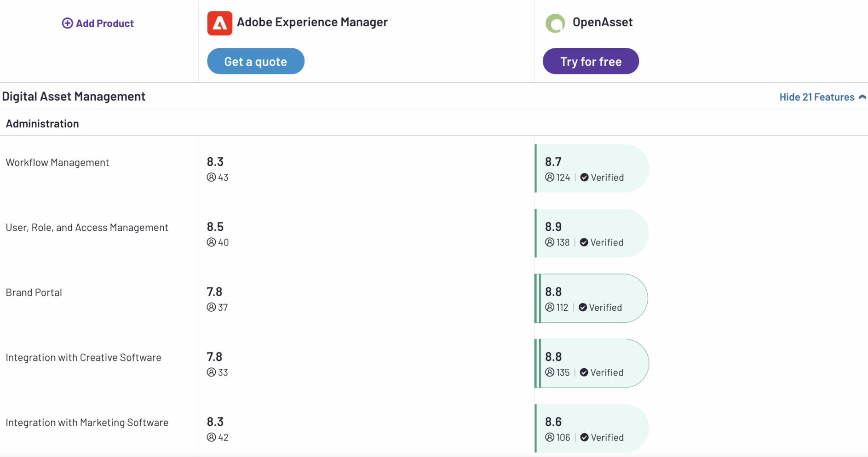Click the reviewer icon beside count 124
Image resolution: width=868 pixels, height=457 pixels.
click(550, 177)
